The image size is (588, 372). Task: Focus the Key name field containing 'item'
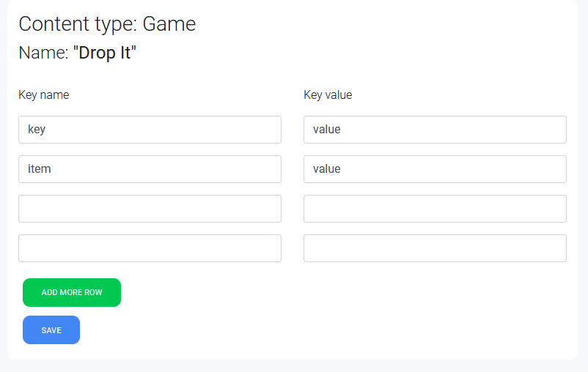coord(150,169)
